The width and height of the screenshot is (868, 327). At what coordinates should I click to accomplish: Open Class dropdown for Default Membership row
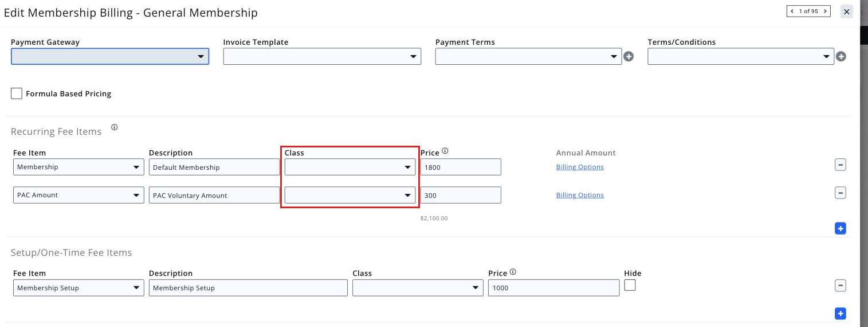click(x=350, y=167)
